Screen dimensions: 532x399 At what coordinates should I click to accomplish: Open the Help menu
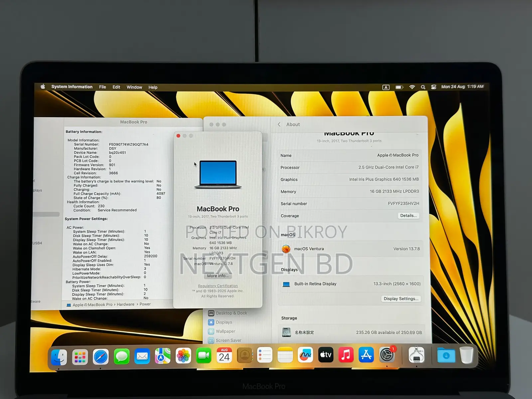pyautogui.click(x=153, y=87)
